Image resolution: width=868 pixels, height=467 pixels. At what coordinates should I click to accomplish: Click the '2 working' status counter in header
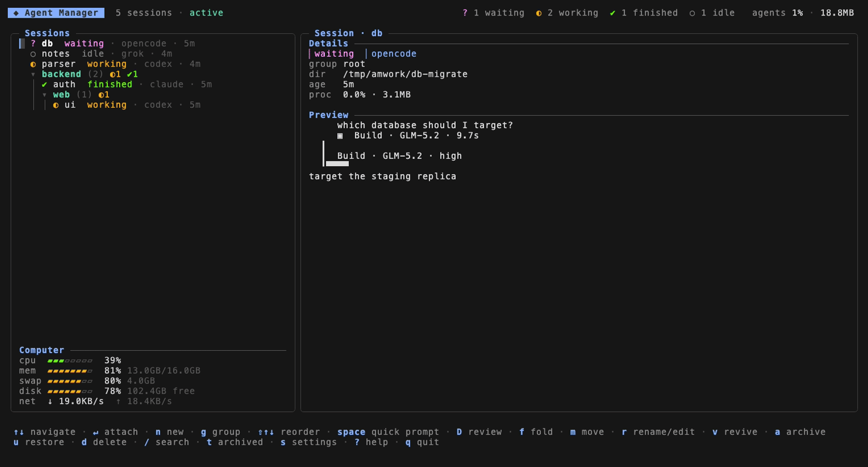(568, 13)
